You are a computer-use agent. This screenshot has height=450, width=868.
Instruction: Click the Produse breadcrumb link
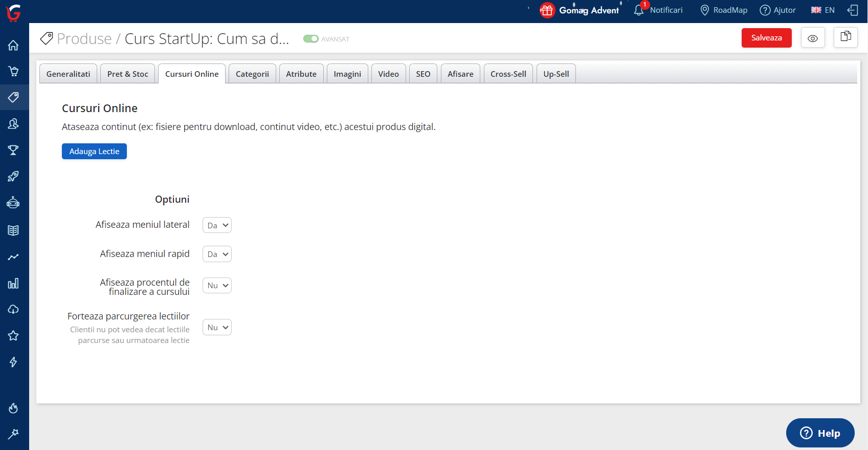[x=84, y=39]
